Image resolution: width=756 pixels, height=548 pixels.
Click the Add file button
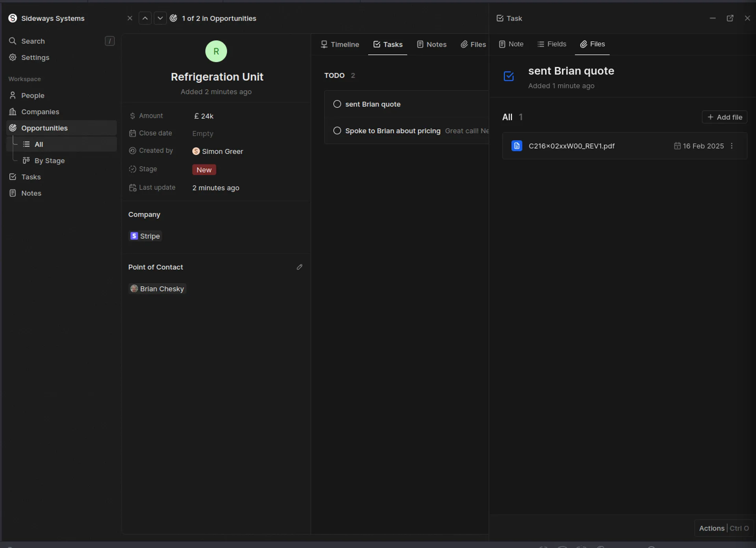(x=724, y=117)
